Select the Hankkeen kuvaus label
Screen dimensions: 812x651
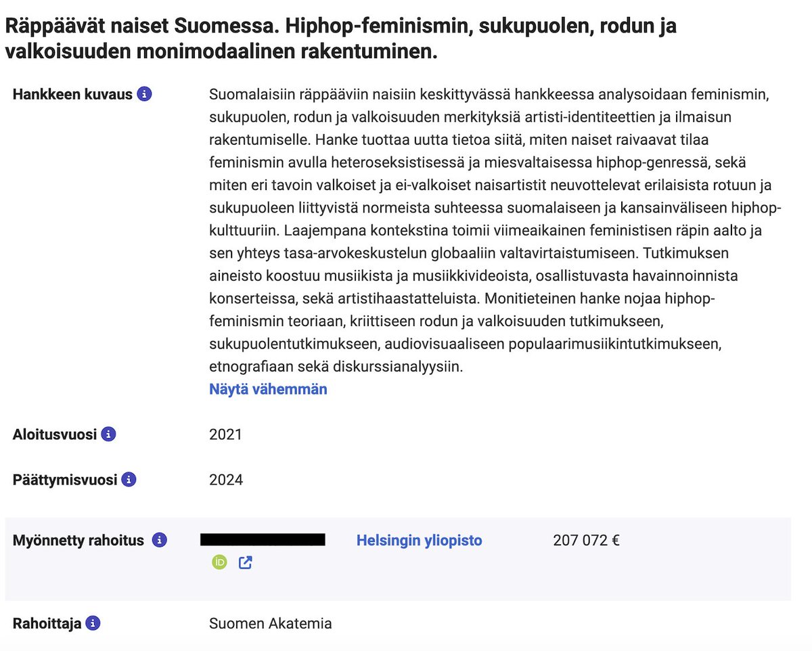[72, 94]
